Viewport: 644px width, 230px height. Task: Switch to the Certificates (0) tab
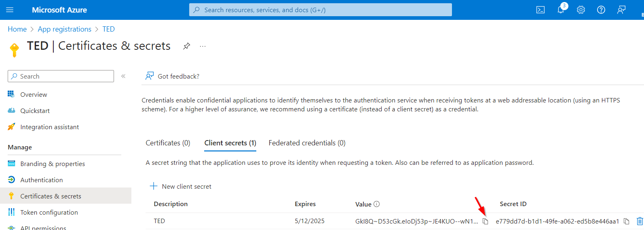tap(168, 143)
